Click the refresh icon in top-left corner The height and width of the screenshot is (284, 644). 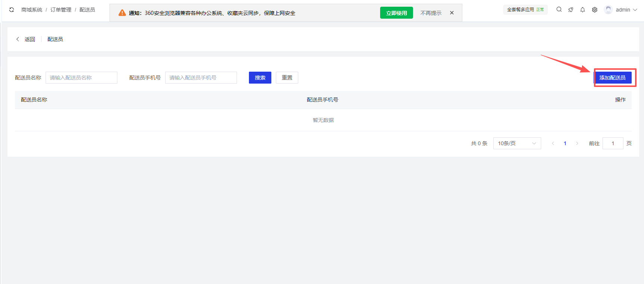pos(12,10)
